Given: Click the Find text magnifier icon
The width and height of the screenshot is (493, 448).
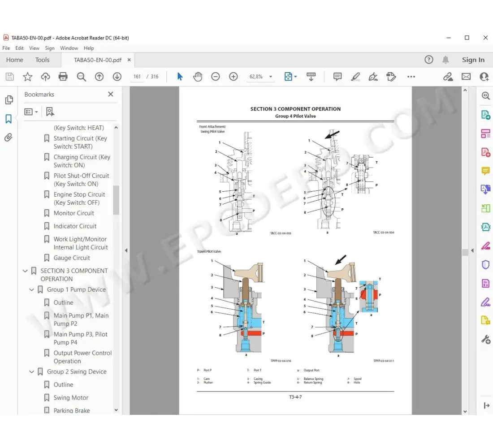Looking at the screenshot, I should pos(81,77).
